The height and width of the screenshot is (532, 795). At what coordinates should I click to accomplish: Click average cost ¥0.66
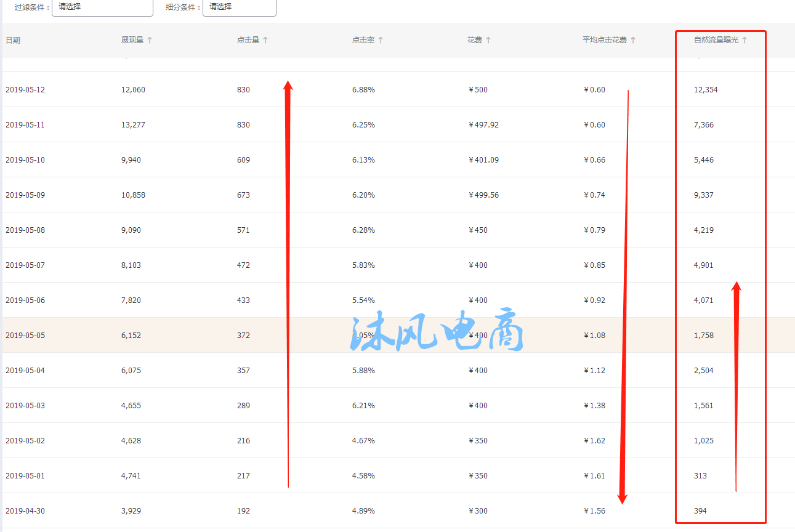[x=594, y=160]
